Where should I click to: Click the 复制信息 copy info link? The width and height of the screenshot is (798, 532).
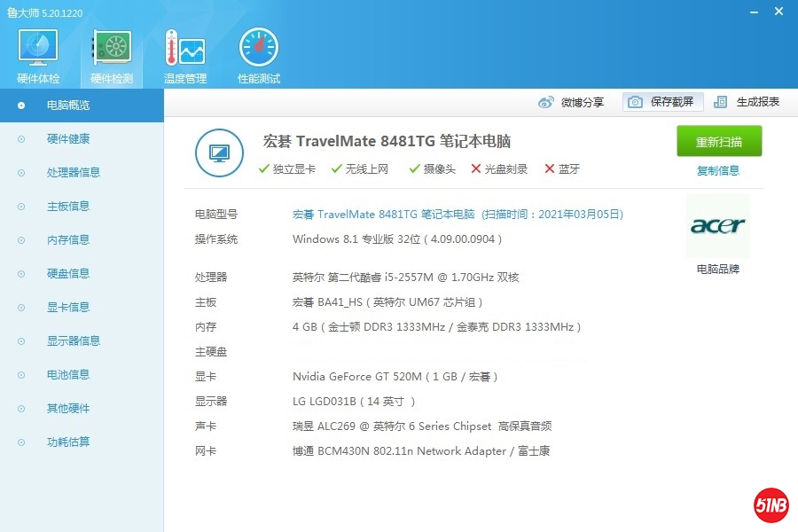718,171
